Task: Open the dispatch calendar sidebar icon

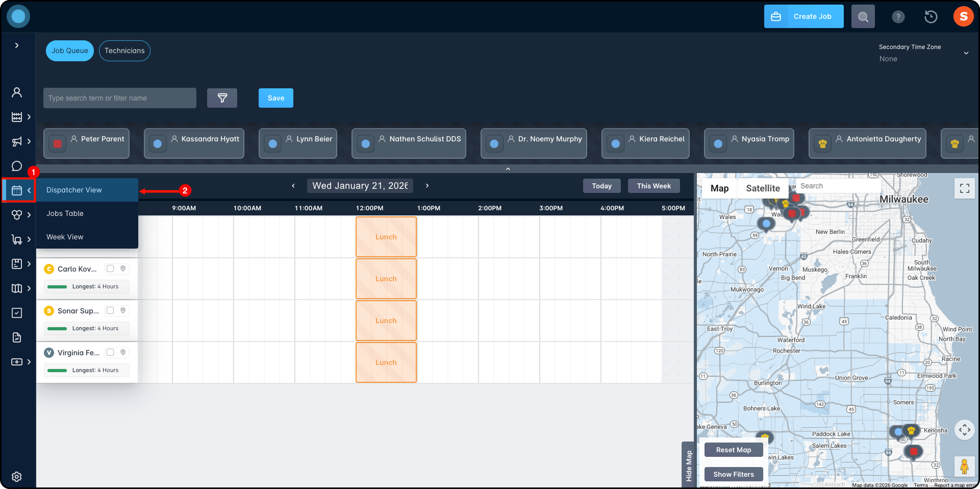Action: [17, 190]
